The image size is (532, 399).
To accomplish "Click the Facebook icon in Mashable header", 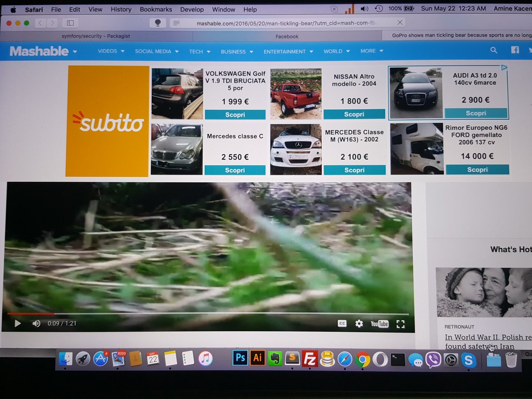I will 515,50.
